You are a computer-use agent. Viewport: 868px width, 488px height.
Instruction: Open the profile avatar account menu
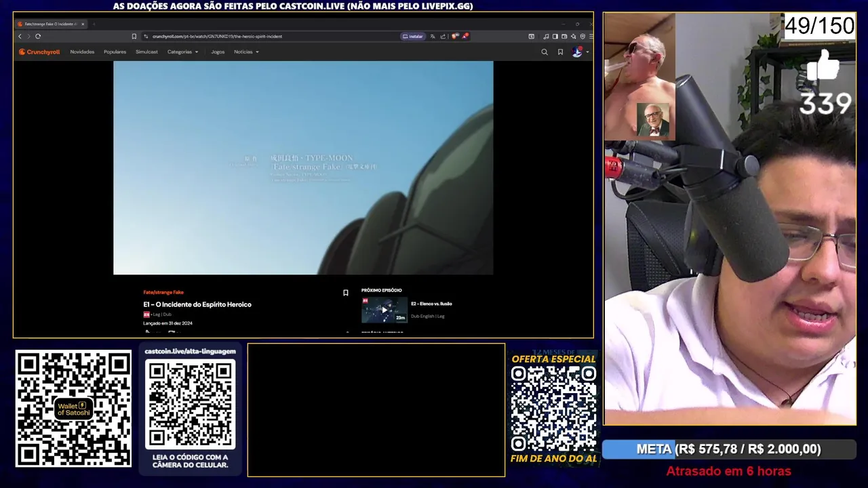(580, 52)
